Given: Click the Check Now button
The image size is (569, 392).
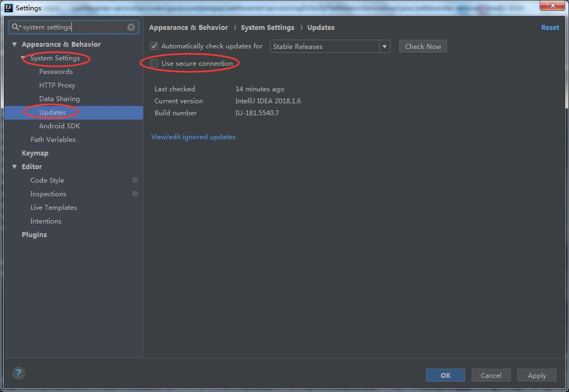Looking at the screenshot, I should point(423,46).
